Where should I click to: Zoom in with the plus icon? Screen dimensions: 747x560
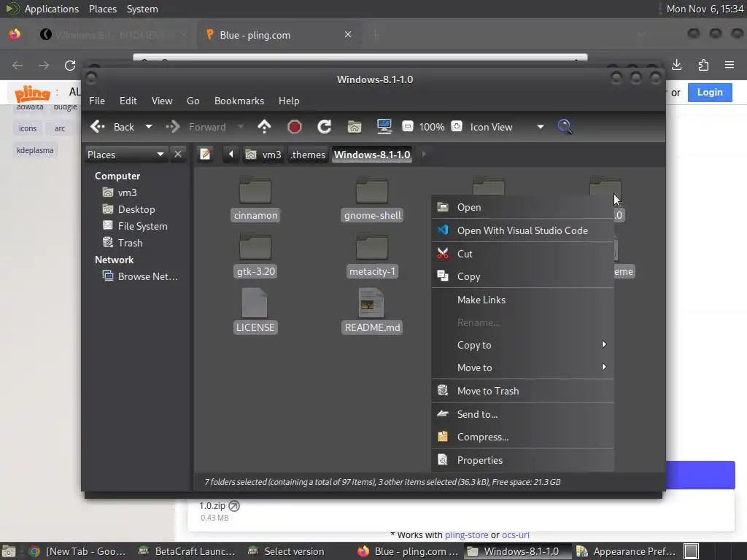[457, 126]
